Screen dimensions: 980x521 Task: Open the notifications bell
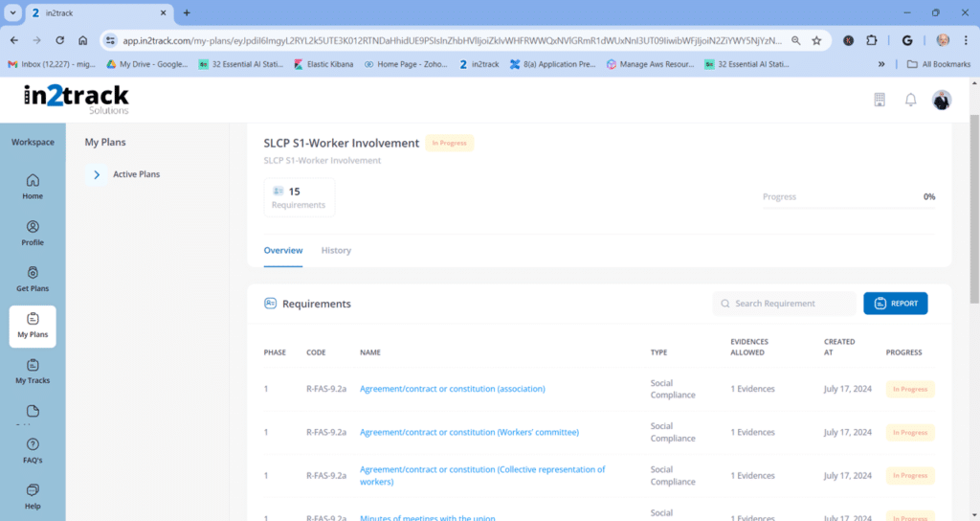[x=910, y=101]
